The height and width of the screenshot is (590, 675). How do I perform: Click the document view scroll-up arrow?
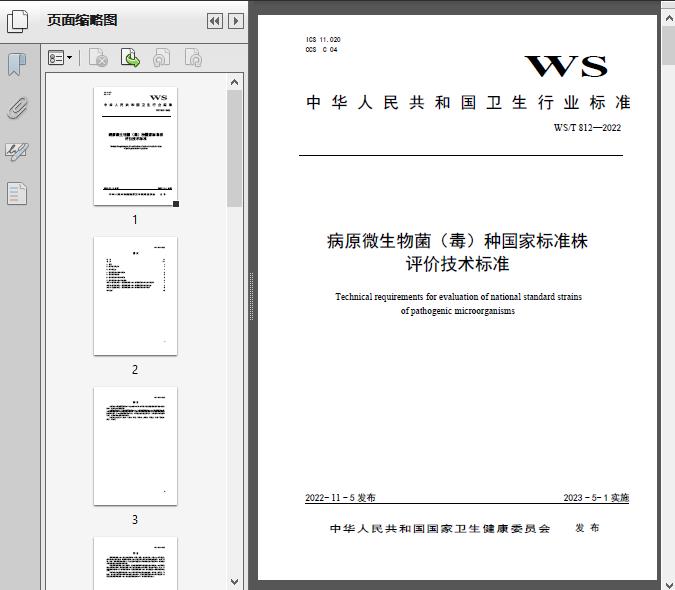coord(669,19)
